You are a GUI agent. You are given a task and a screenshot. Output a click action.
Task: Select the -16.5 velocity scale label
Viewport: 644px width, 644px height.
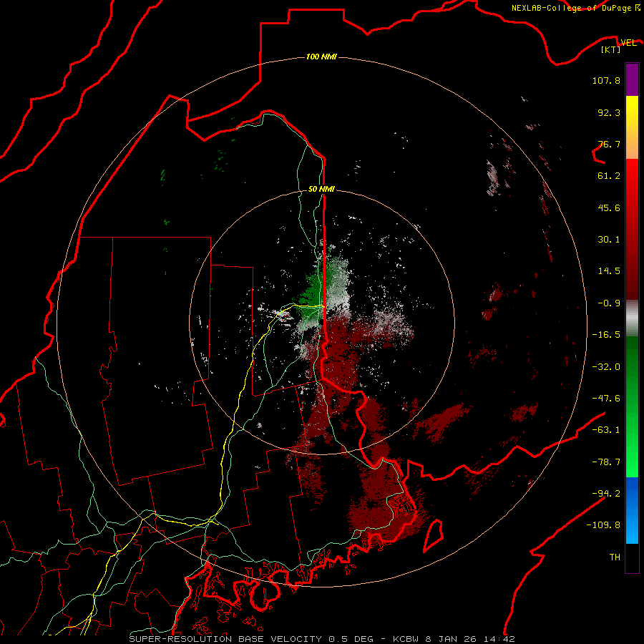pos(606,335)
